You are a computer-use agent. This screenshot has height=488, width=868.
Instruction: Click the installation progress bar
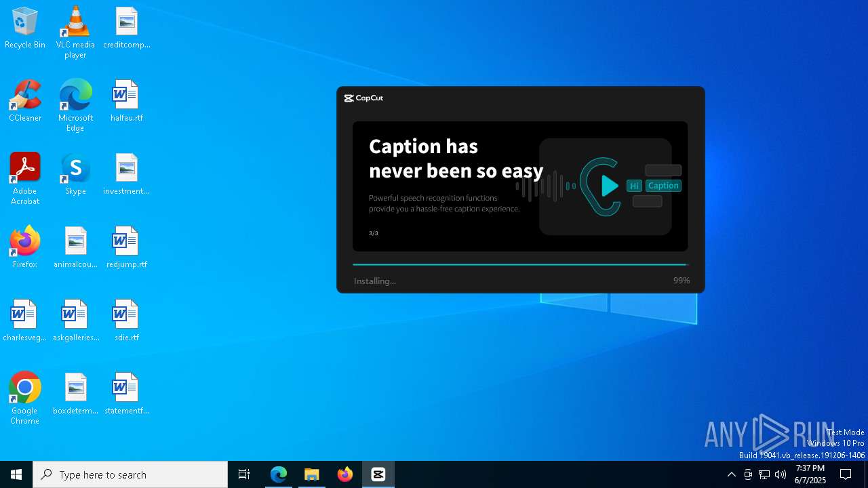point(521,265)
